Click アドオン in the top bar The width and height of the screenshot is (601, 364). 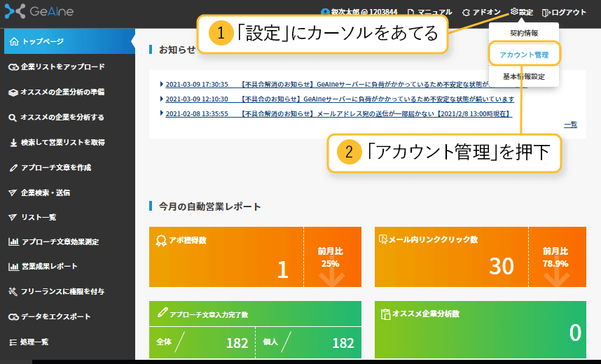pyautogui.click(x=486, y=13)
